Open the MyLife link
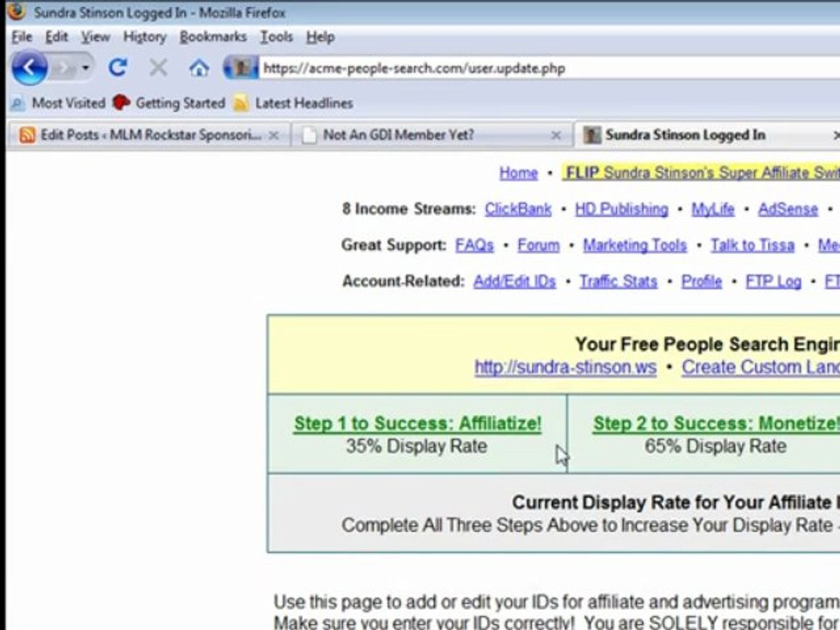The width and height of the screenshot is (840, 630). [x=712, y=209]
